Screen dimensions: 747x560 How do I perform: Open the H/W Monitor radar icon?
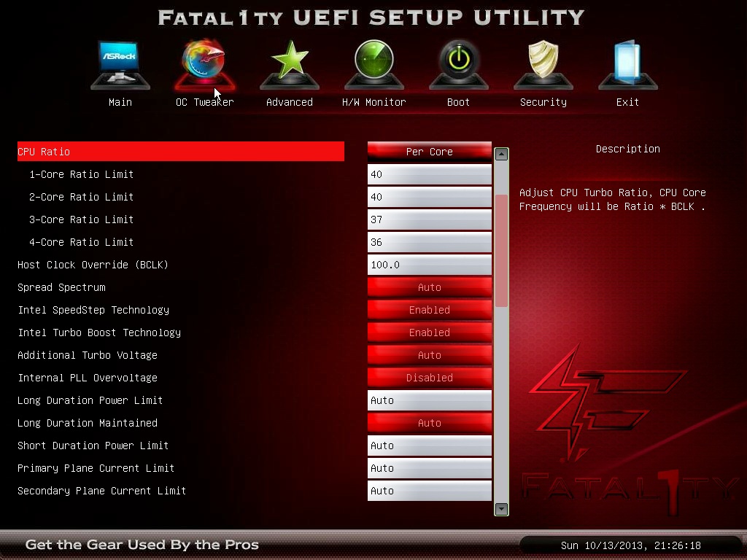[374, 65]
